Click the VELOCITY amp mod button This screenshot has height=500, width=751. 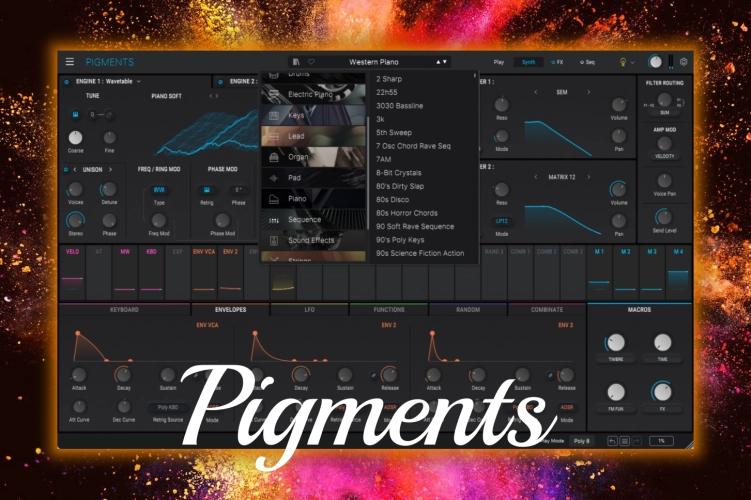pyautogui.click(x=664, y=156)
